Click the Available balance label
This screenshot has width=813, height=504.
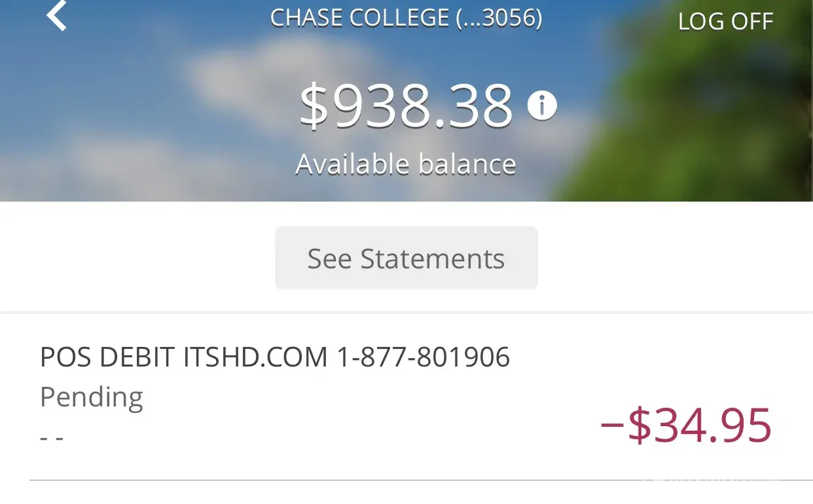coord(406,164)
